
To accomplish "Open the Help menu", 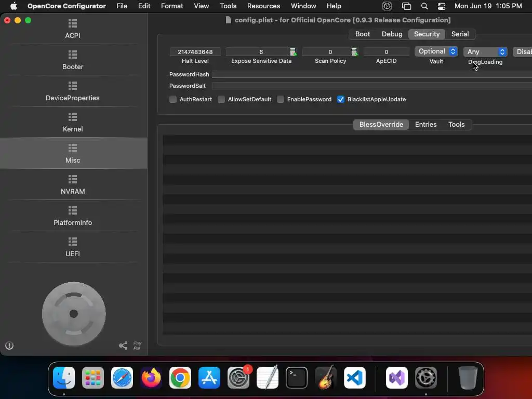I will pos(334,6).
